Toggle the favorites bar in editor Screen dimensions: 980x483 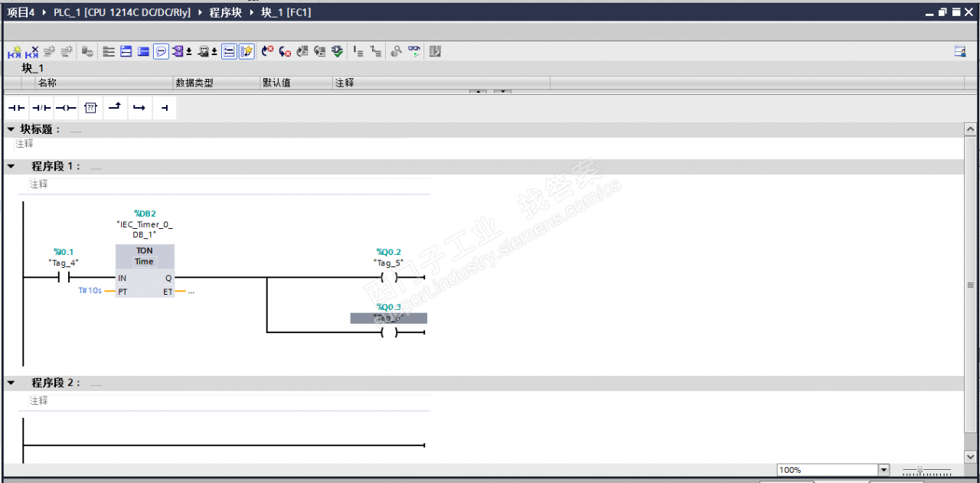tap(247, 52)
